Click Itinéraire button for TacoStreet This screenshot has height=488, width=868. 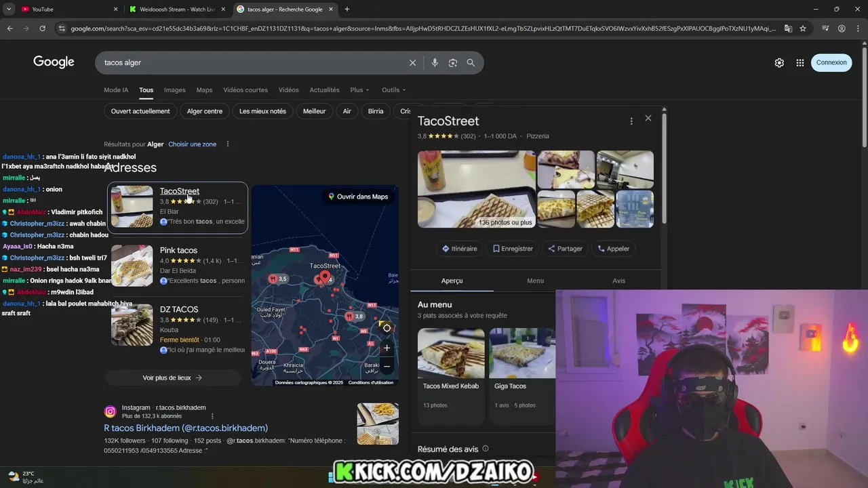pyautogui.click(x=460, y=249)
